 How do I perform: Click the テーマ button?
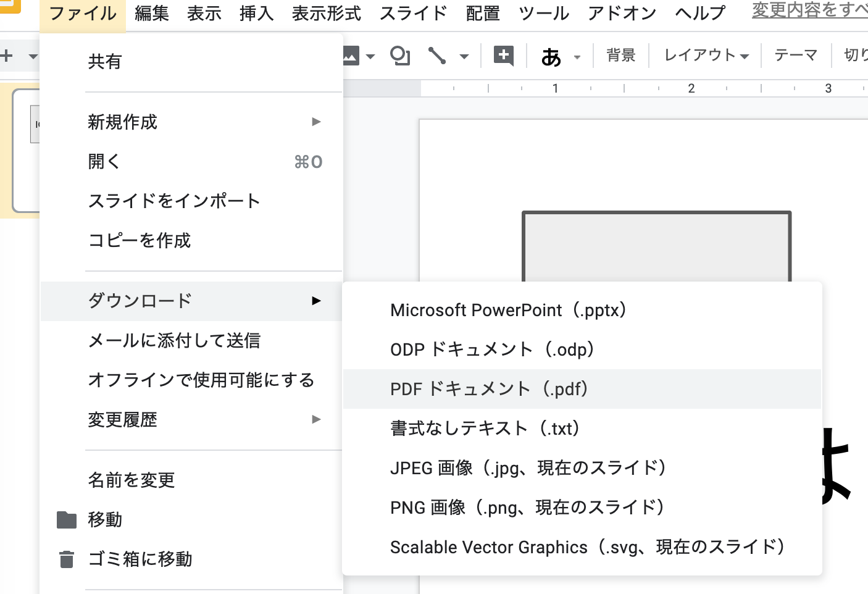[795, 56]
